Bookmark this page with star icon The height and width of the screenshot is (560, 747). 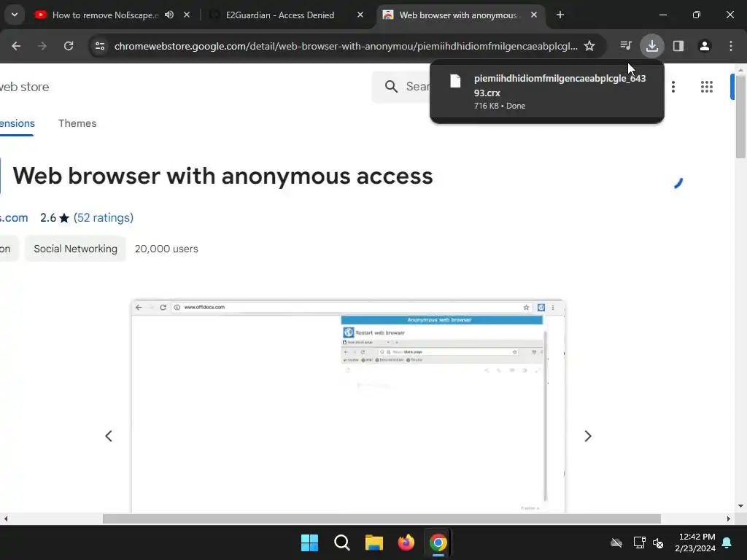click(x=589, y=46)
